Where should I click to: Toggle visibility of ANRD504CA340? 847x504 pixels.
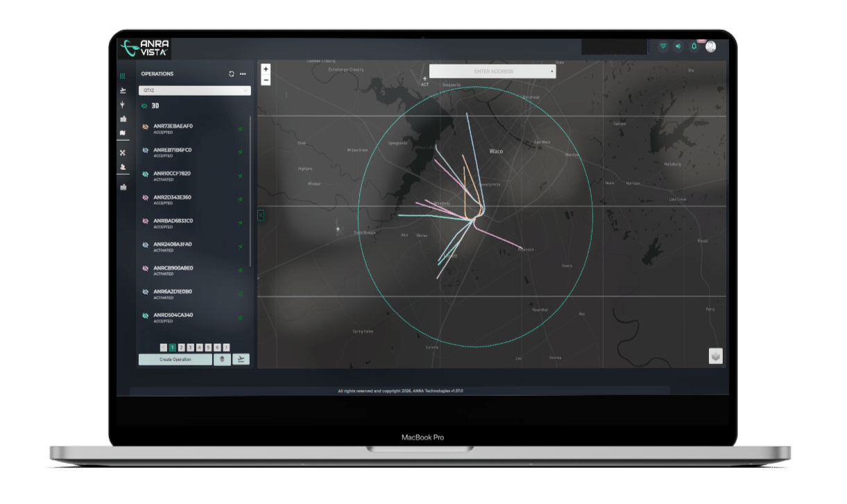coord(146,315)
